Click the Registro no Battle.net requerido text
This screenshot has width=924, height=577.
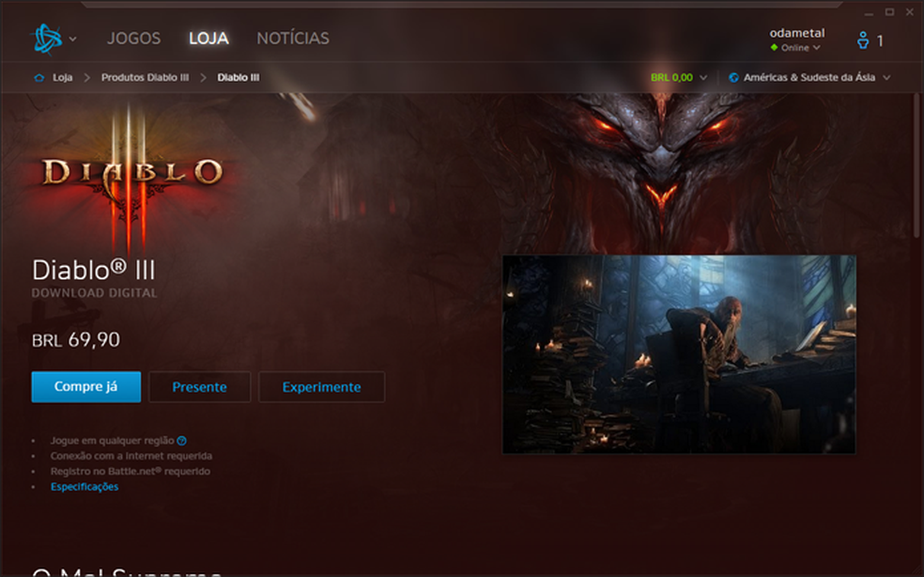(x=131, y=472)
